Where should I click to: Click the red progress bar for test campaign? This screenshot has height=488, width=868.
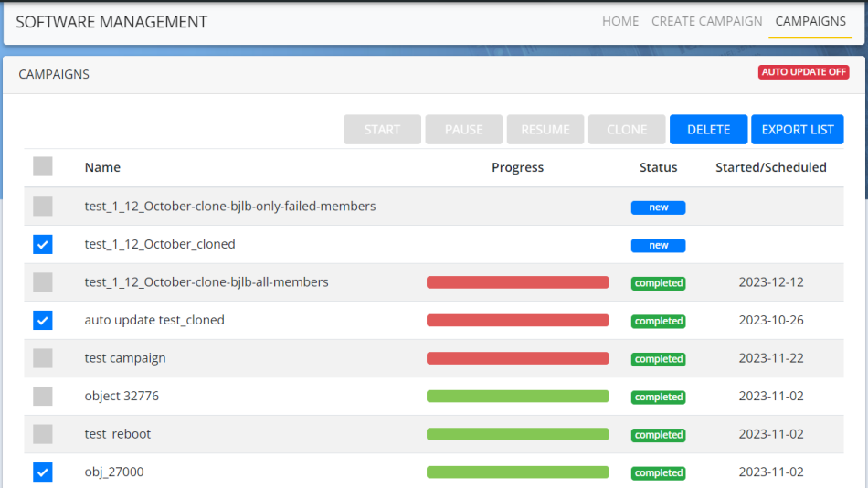(517, 358)
